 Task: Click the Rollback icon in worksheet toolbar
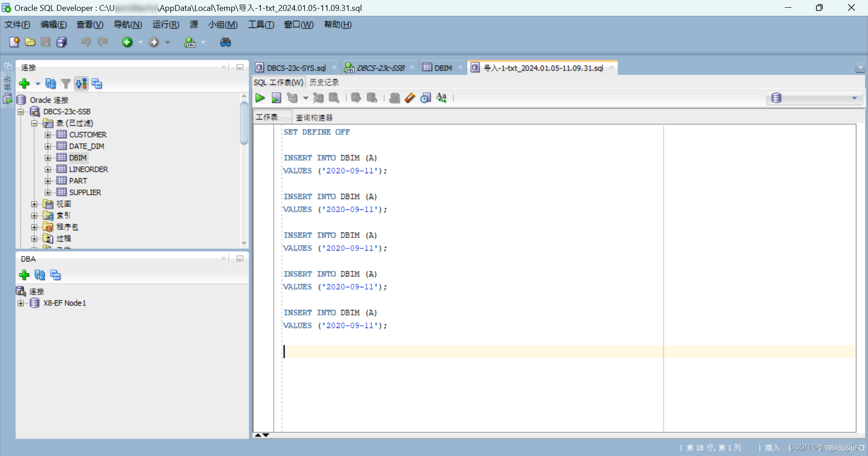coord(372,98)
